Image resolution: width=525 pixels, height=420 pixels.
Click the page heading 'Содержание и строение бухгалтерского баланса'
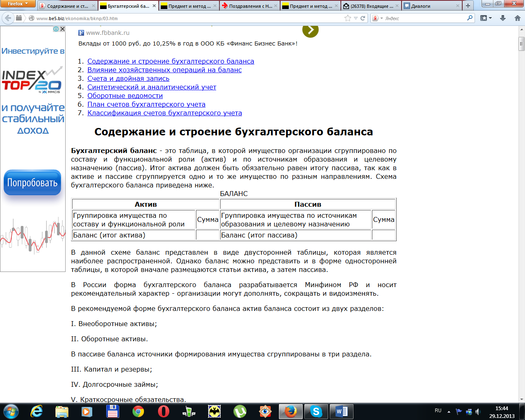234,132
